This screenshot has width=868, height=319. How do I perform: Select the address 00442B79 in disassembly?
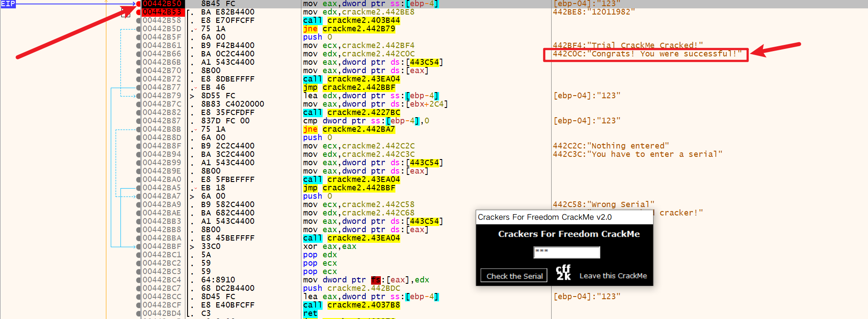coord(162,96)
